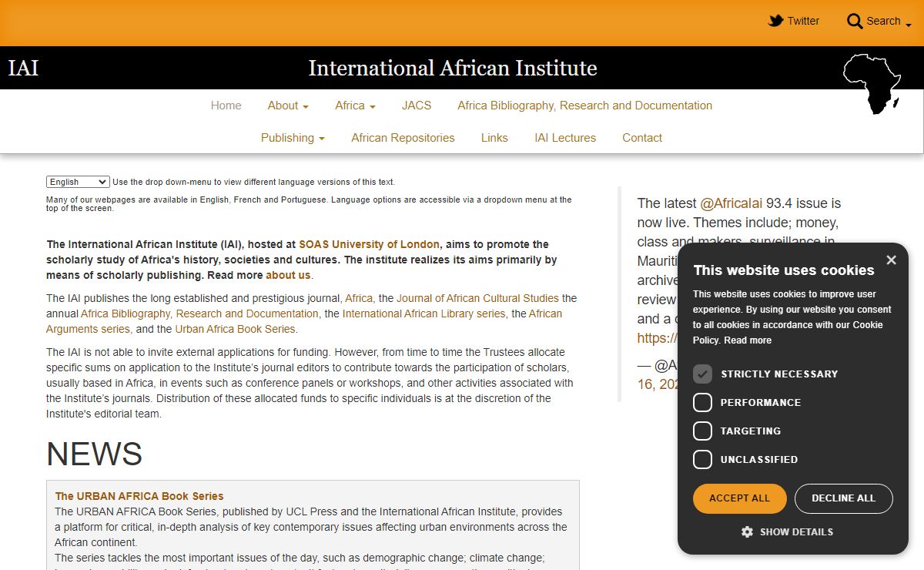This screenshot has height=570, width=924.
Task: Expand the About menu dropdown
Action: [288, 106]
